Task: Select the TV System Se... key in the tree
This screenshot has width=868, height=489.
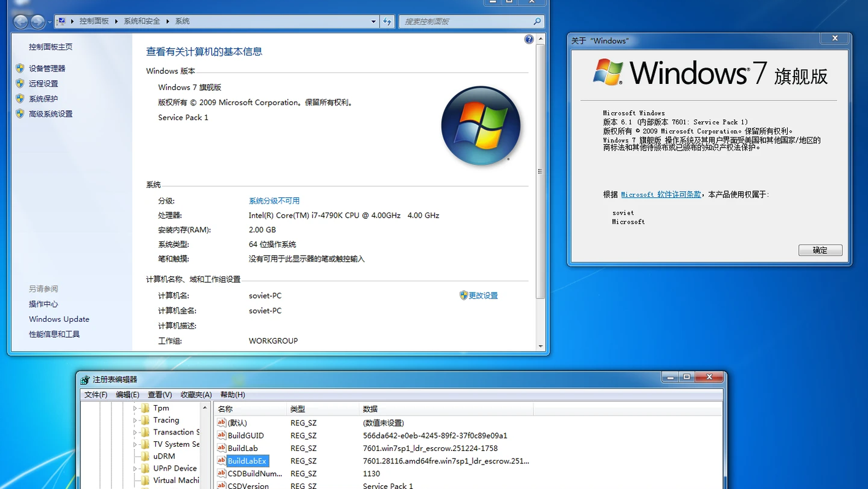Action: [177, 444]
